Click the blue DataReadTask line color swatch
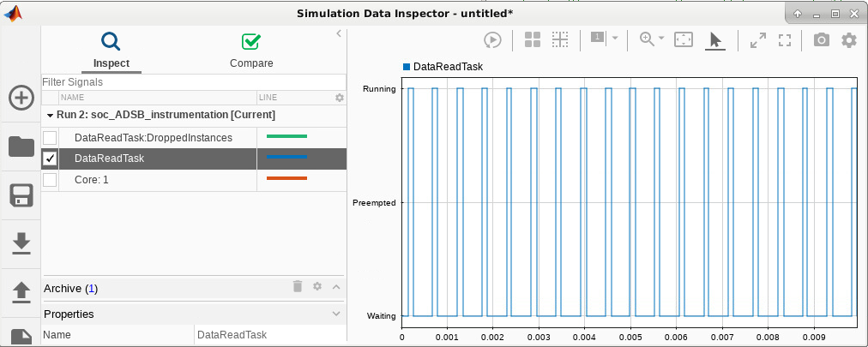The image size is (868, 347). point(286,158)
